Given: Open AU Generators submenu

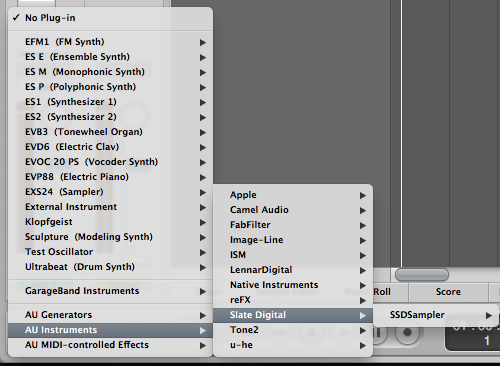Looking at the screenshot, I should click(110, 315).
